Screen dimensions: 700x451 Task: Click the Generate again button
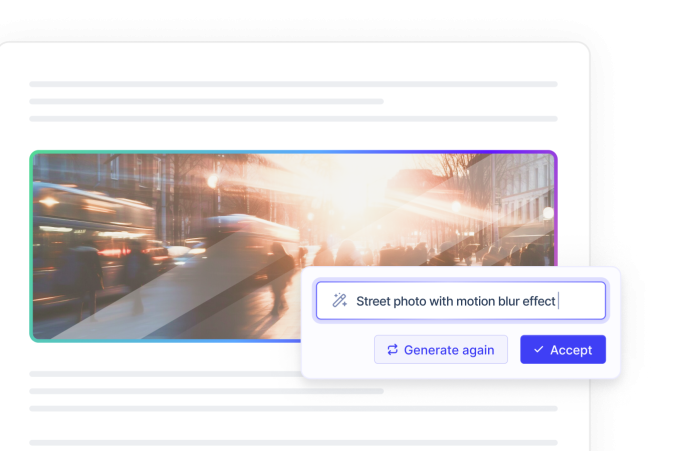click(441, 350)
